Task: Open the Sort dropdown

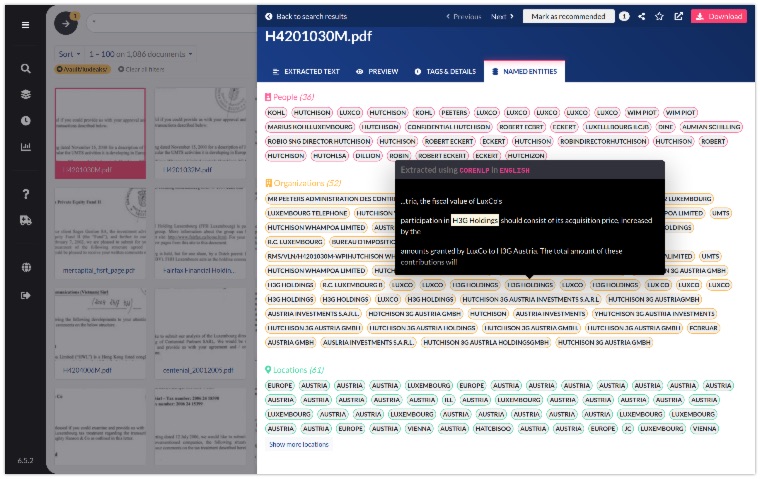Action: 69,54
